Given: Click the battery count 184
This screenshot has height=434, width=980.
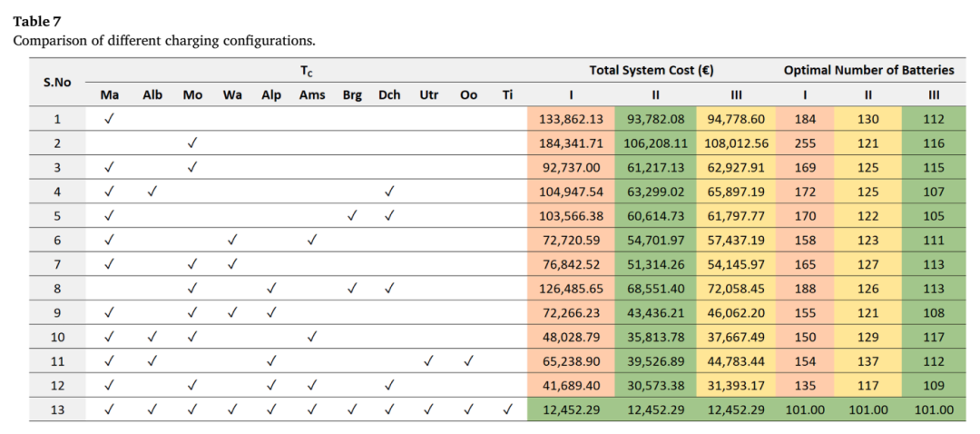Looking at the screenshot, I should click(x=806, y=120).
